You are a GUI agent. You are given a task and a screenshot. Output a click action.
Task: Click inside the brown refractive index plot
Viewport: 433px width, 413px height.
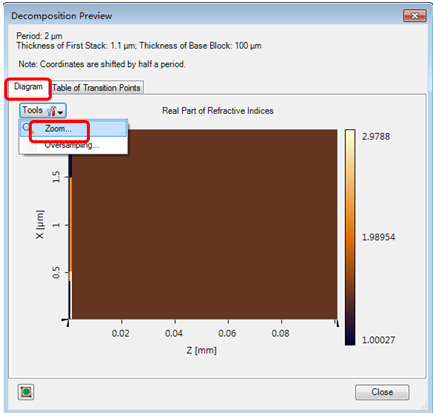(x=204, y=224)
